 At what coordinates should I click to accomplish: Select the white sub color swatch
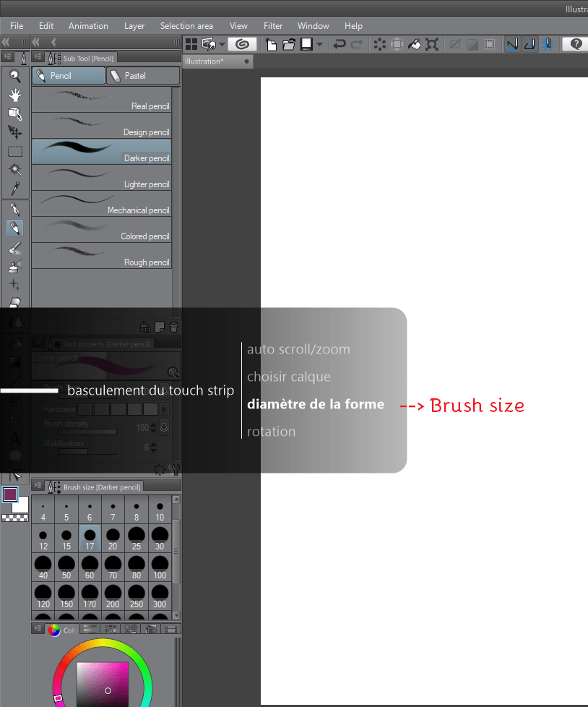(22, 506)
